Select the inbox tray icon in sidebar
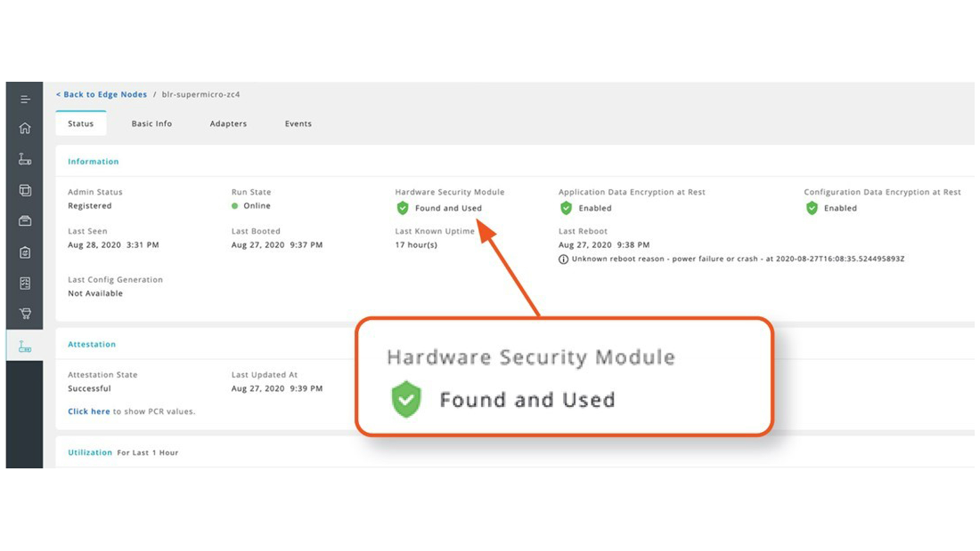 coord(25,221)
